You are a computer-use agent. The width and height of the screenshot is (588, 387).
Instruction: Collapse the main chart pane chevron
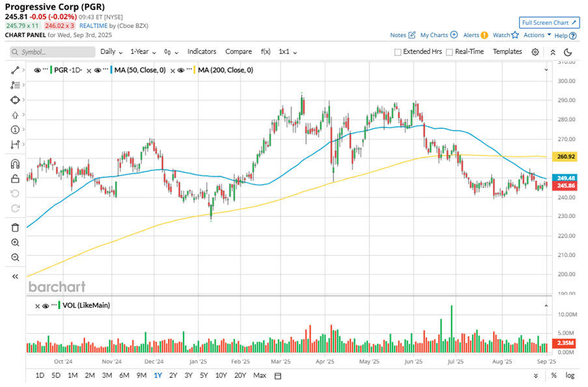546,70
